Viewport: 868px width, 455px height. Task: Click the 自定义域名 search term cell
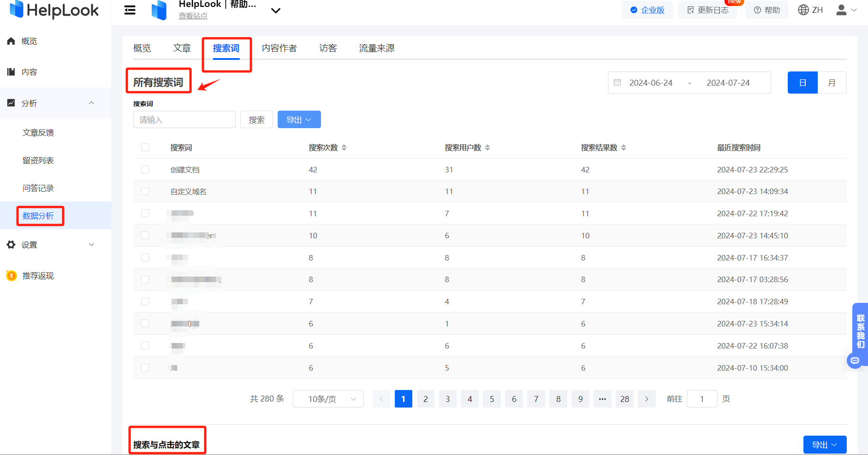pos(188,191)
